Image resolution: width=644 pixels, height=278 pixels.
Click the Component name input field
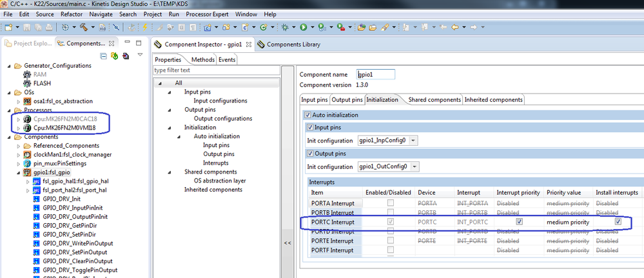(375, 74)
